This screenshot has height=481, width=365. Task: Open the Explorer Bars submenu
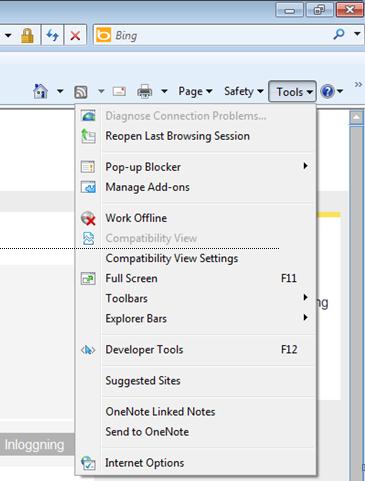(196, 318)
